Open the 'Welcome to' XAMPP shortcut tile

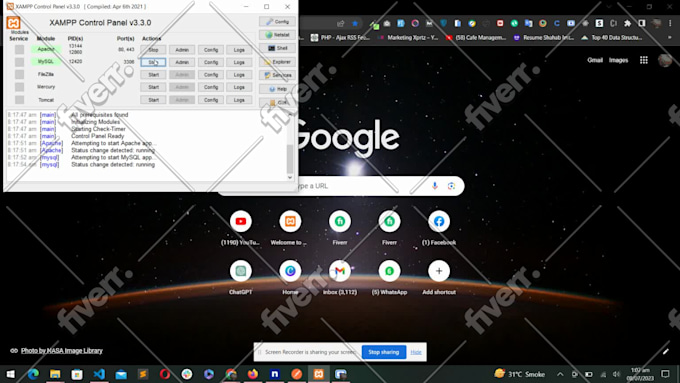(x=290, y=222)
